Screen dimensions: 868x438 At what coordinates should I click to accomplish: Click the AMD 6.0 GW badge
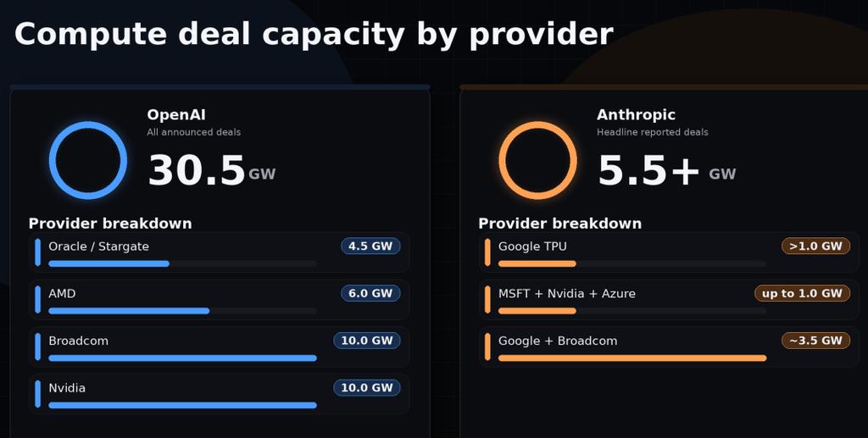click(x=370, y=294)
